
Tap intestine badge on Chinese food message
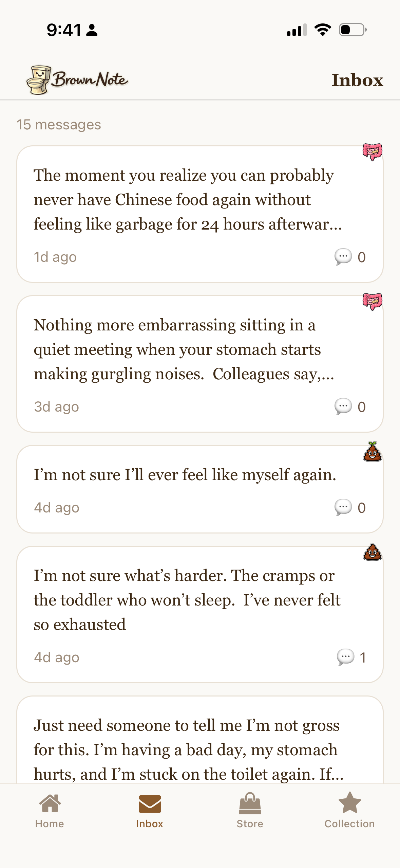372,151
